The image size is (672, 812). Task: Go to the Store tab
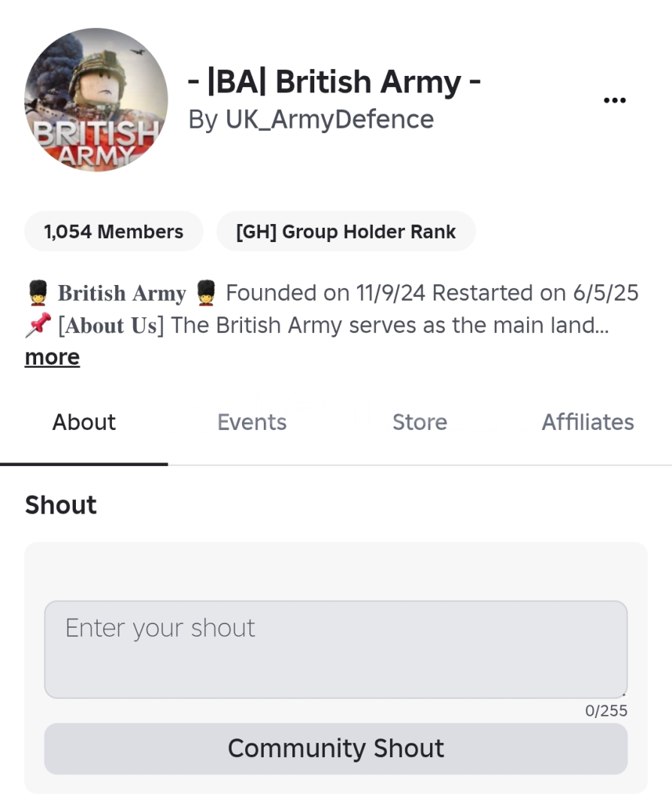[x=419, y=423]
